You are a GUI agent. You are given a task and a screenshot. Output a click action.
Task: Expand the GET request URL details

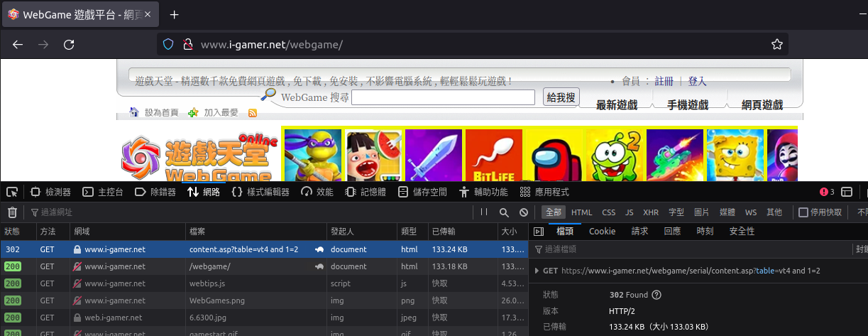pos(537,271)
